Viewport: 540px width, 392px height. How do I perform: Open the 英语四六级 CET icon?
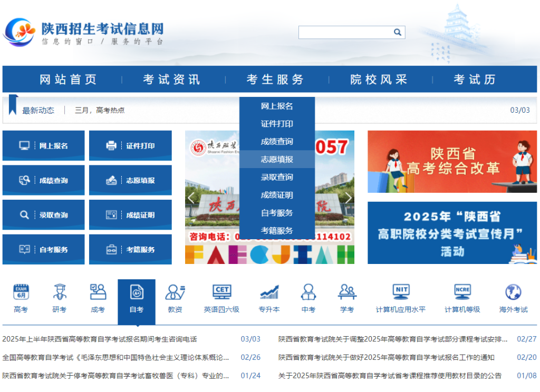(x=221, y=292)
